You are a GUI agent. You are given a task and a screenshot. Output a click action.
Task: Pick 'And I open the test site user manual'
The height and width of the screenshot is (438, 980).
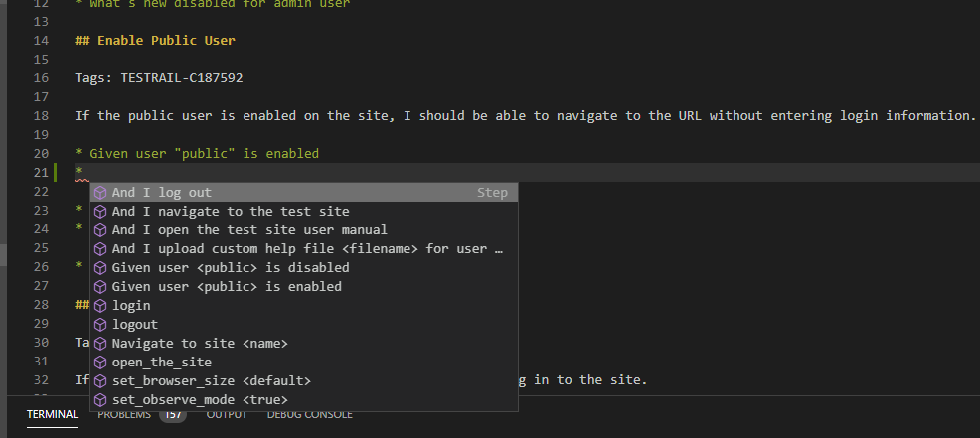coord(304,230)
